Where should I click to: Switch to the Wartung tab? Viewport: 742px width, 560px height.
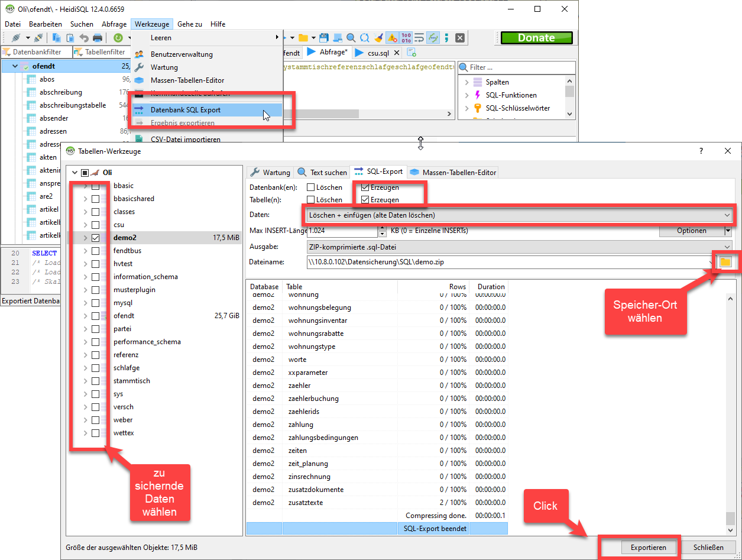pos(270,172)
